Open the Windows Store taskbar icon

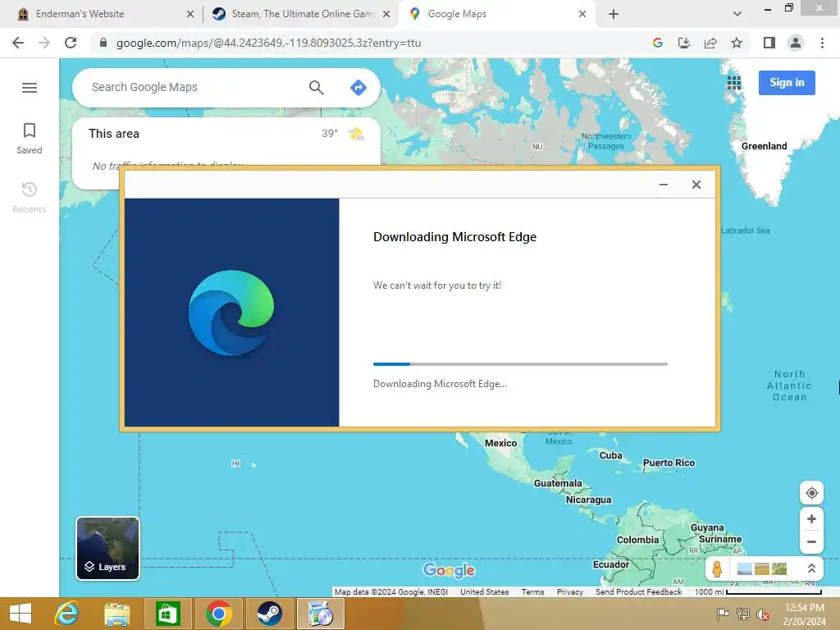[167, 614]
